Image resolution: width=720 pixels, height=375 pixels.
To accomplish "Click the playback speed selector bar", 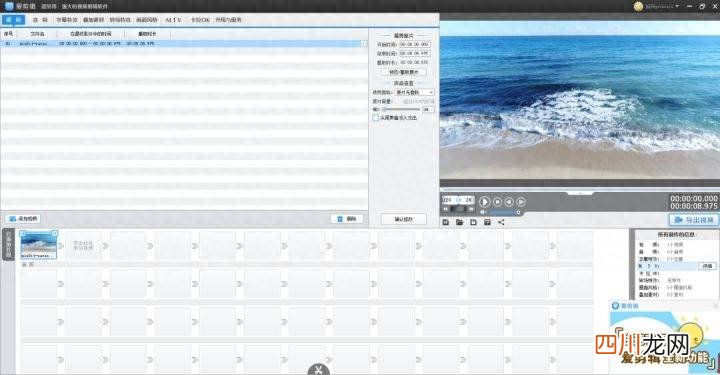I will coord(458,200).
